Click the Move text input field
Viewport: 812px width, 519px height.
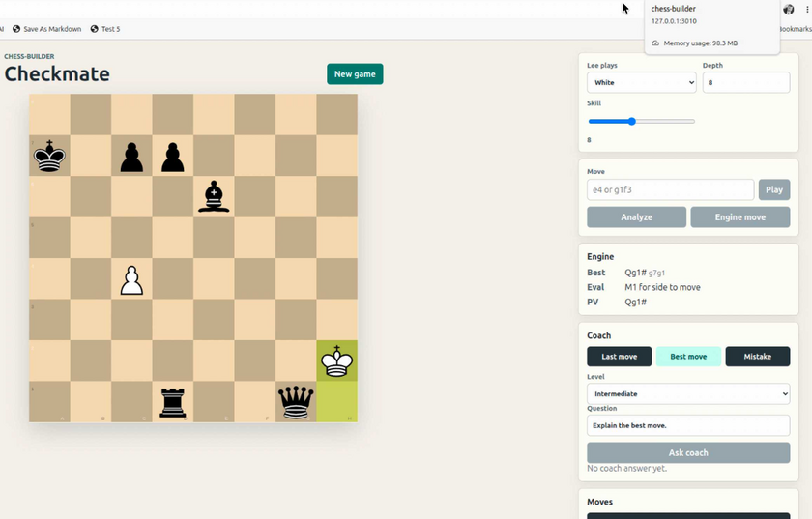pyautogui.click(x=670, y=189)
